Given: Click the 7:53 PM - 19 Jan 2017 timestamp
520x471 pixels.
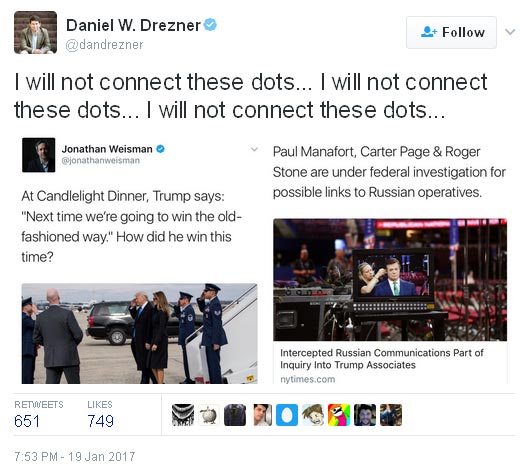Looking at the screenshot, I should [x=75, y=456].
